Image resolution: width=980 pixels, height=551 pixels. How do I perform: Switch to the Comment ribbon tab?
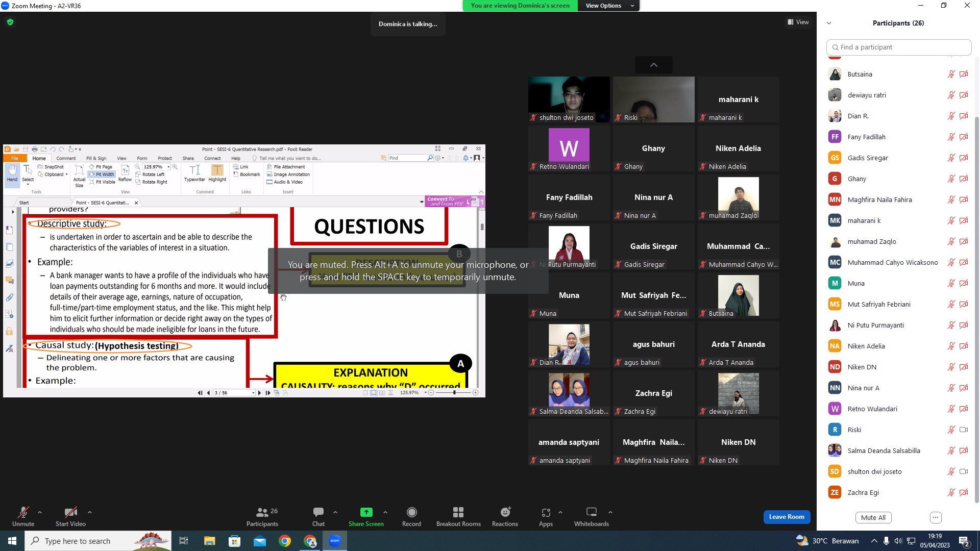click(x=66, y=158)
